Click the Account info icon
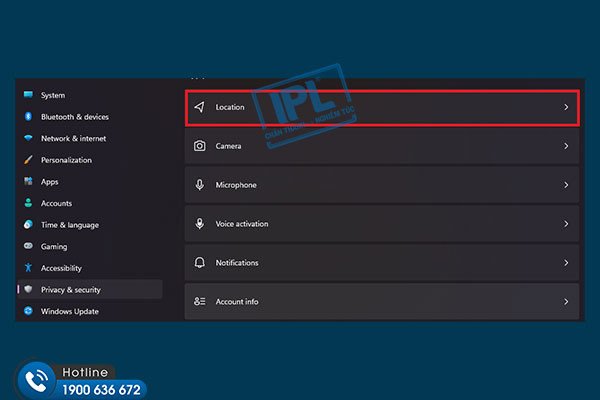This screenshot has width=600, height=400. 199,301
